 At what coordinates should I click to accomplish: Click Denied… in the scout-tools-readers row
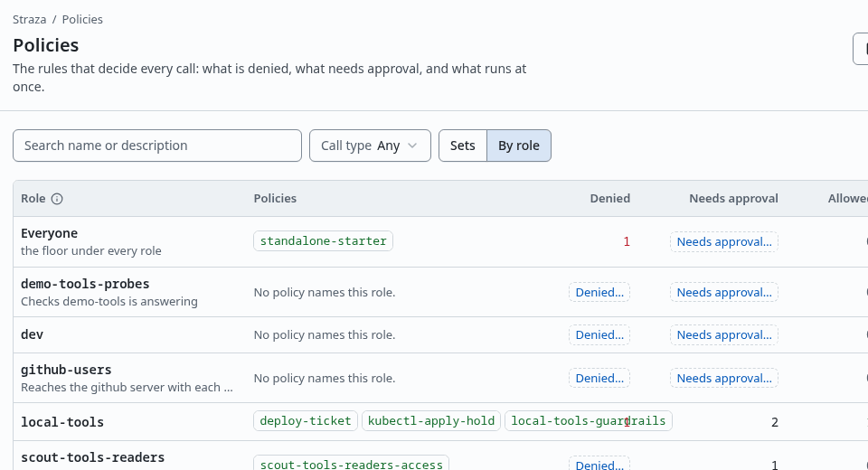(599, 464)
